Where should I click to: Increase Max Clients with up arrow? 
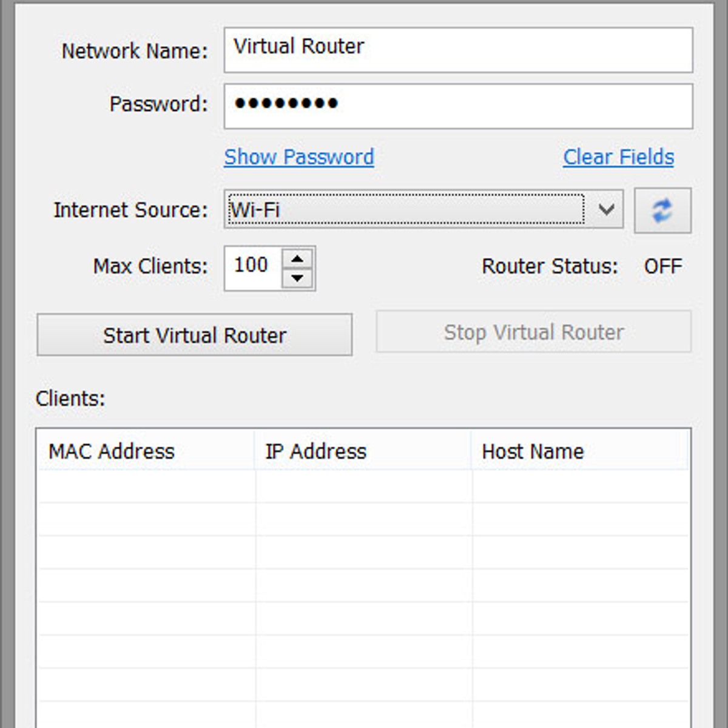point(297,259)
